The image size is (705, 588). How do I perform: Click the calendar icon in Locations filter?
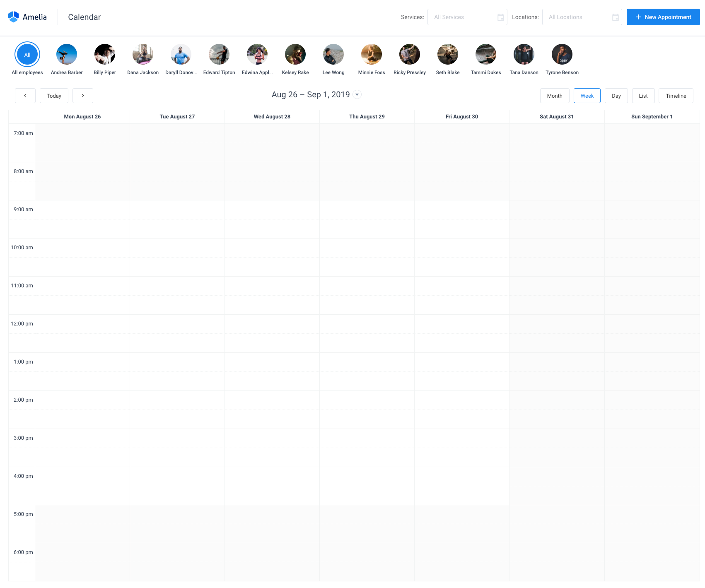616,17
